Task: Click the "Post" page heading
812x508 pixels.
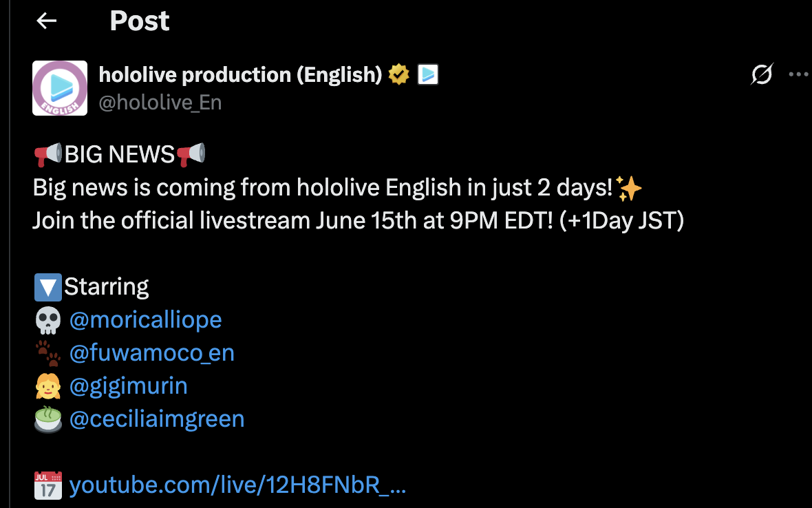Action: pyautogui.click(x=139, y=21)
